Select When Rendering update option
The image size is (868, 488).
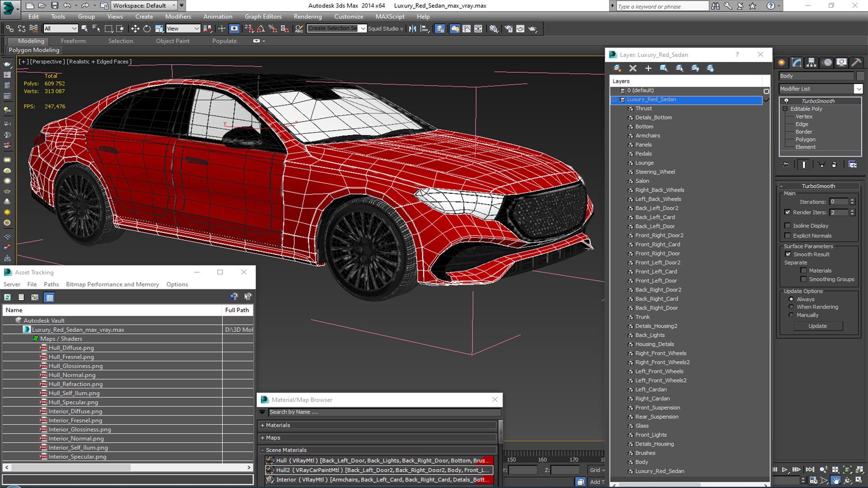click(791, 307)
